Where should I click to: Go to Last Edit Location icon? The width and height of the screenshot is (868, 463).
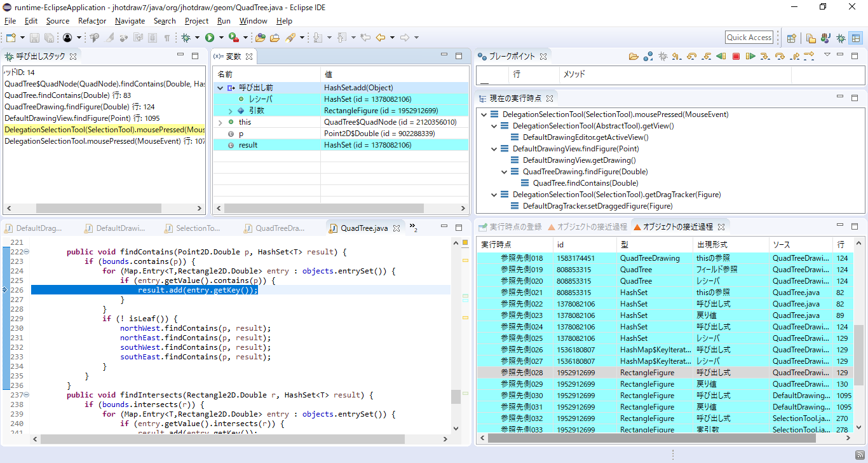(x=365, y=38)
